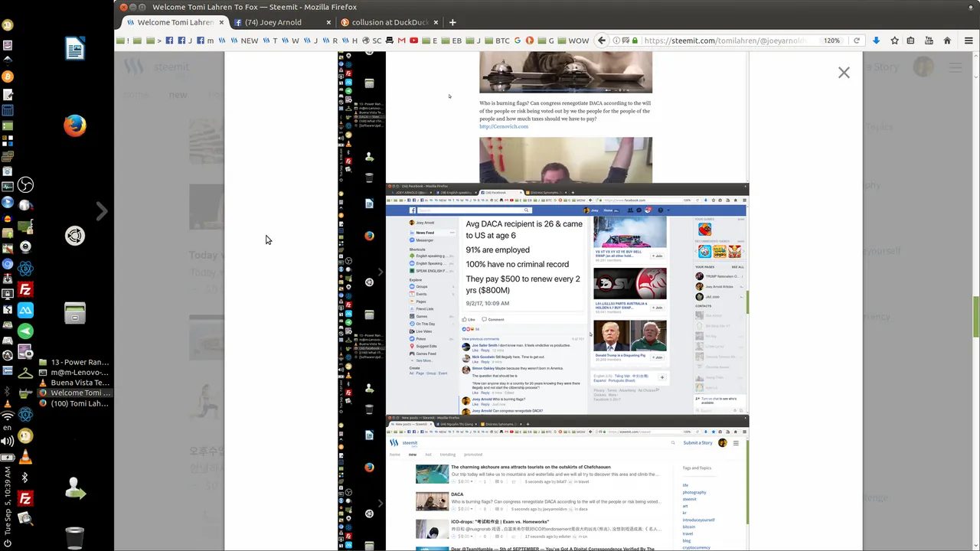Open the BTC bookmark folder
980x551 pixels.
coord(497,41)
